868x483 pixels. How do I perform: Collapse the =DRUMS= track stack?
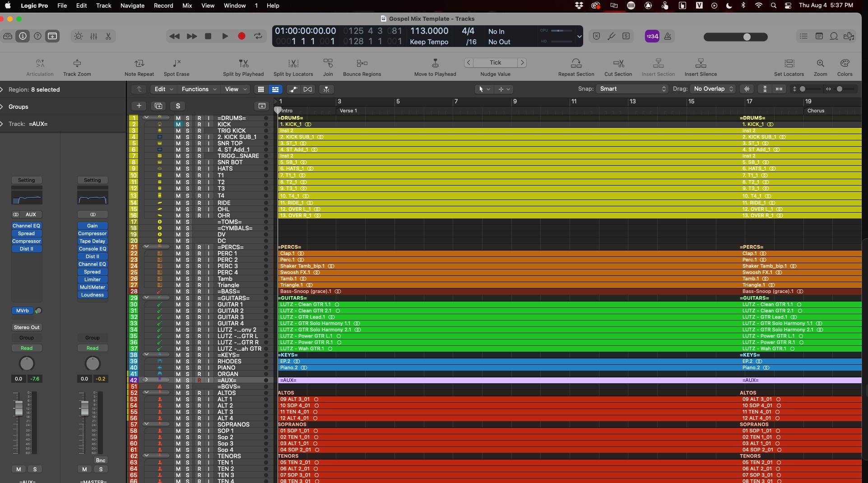pos(146,117)
